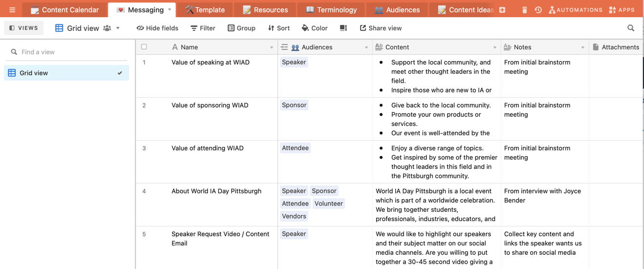Click the Sponsor tag in row 2
The height and width of the screenshot is (269, 644).
(294, 105)
